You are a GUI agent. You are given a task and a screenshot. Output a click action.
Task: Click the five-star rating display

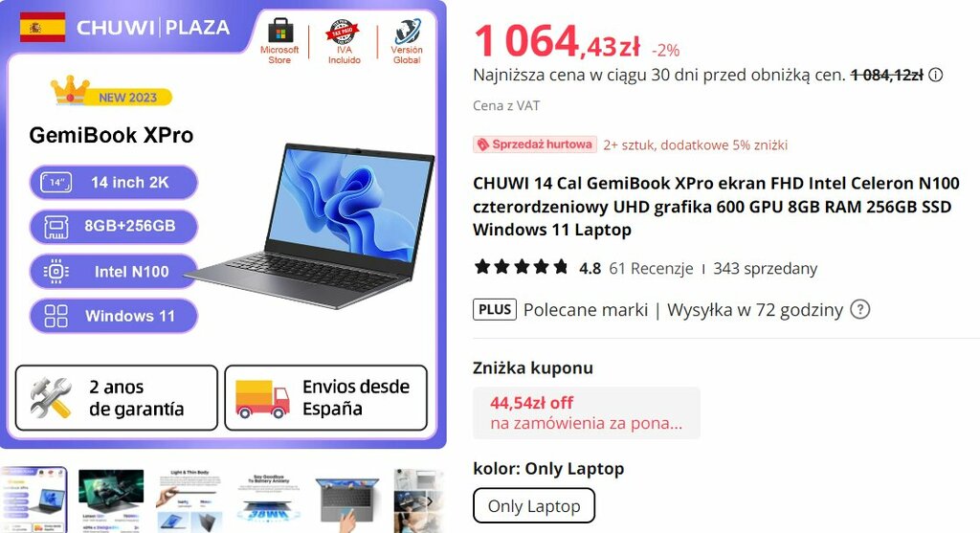pos(522,267)
